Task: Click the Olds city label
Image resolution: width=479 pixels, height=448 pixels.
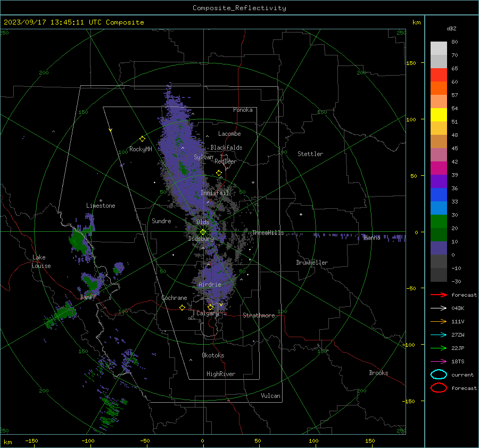Action: [203, 222]
